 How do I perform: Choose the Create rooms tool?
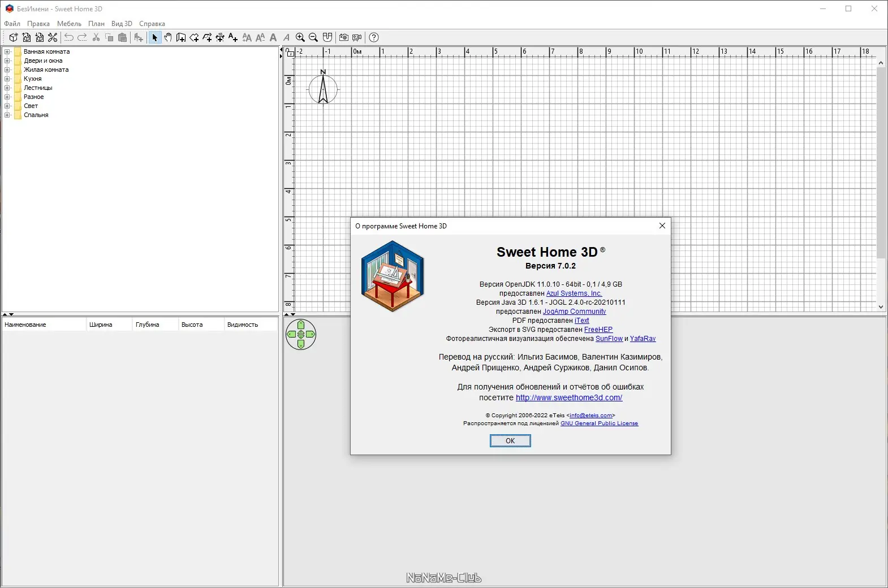194,37
